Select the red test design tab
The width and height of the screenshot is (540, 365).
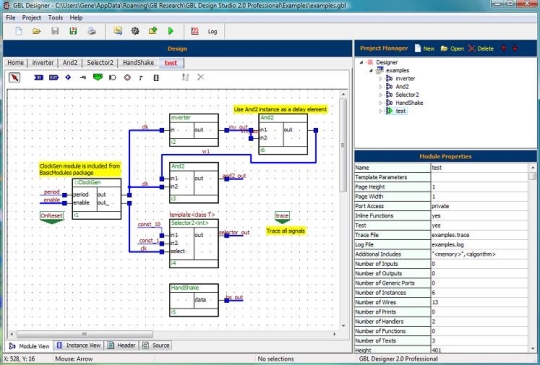171,63
